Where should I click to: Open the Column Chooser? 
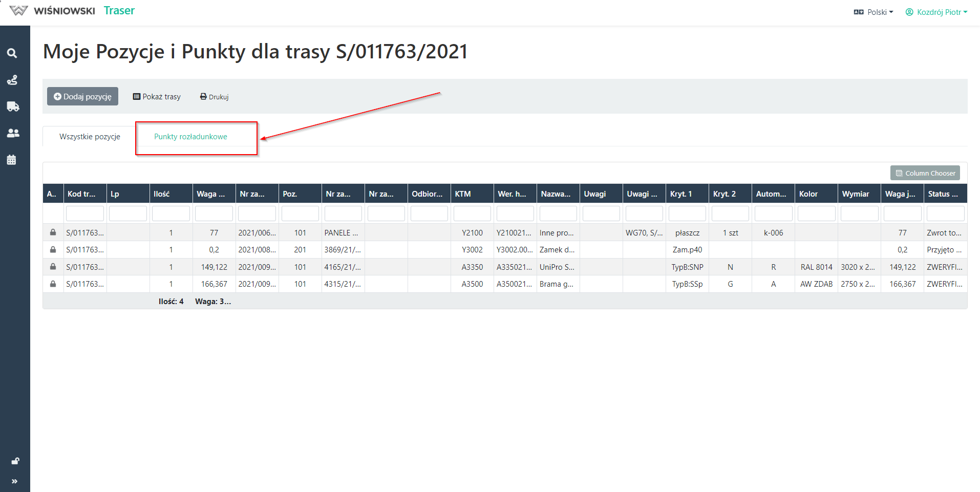click(x=925, y=173)
